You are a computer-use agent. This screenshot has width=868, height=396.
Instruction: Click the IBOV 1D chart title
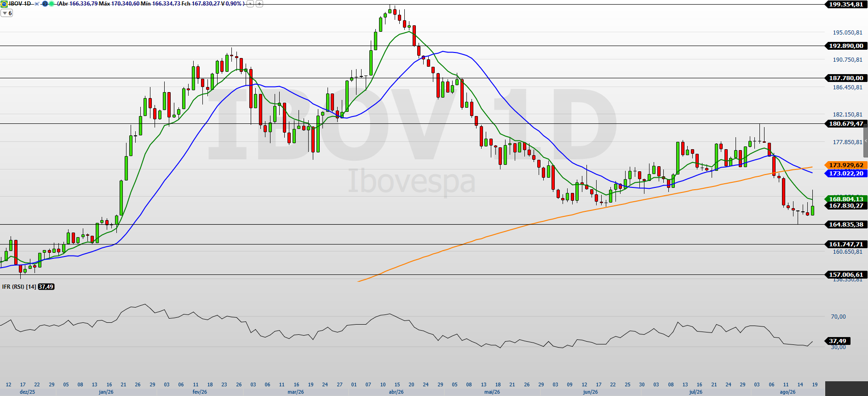20,4
